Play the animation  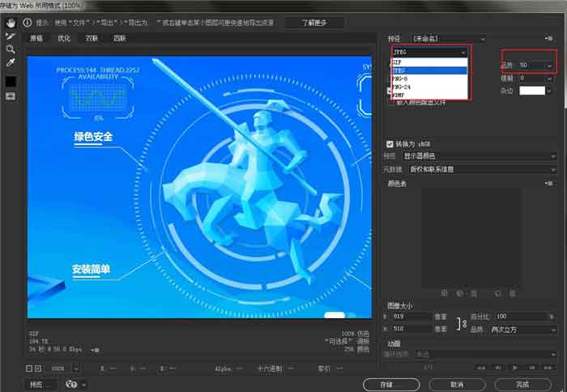click(x=515, y=368)
